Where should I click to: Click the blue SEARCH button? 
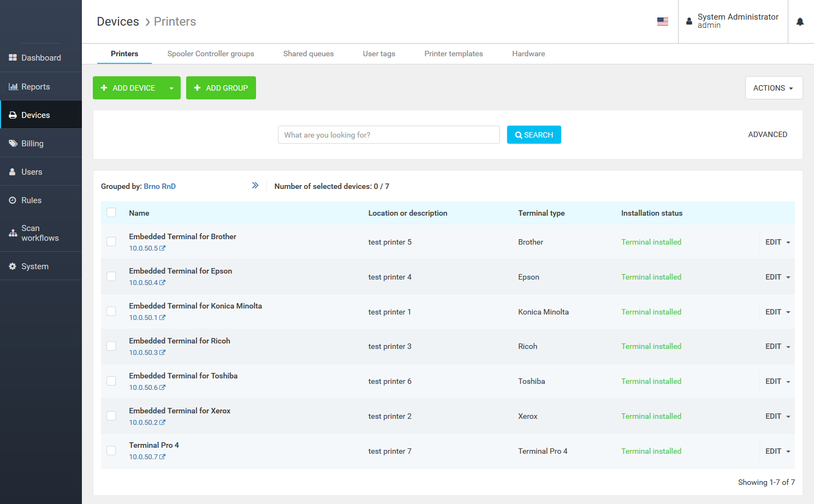pos(533,135)
